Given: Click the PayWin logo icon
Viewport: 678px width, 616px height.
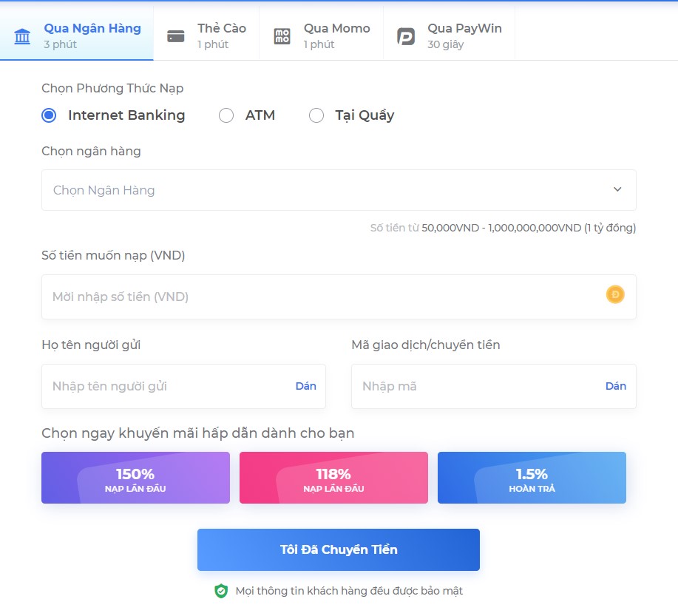Looking at the screenshot, I should (x=406, y=36).
